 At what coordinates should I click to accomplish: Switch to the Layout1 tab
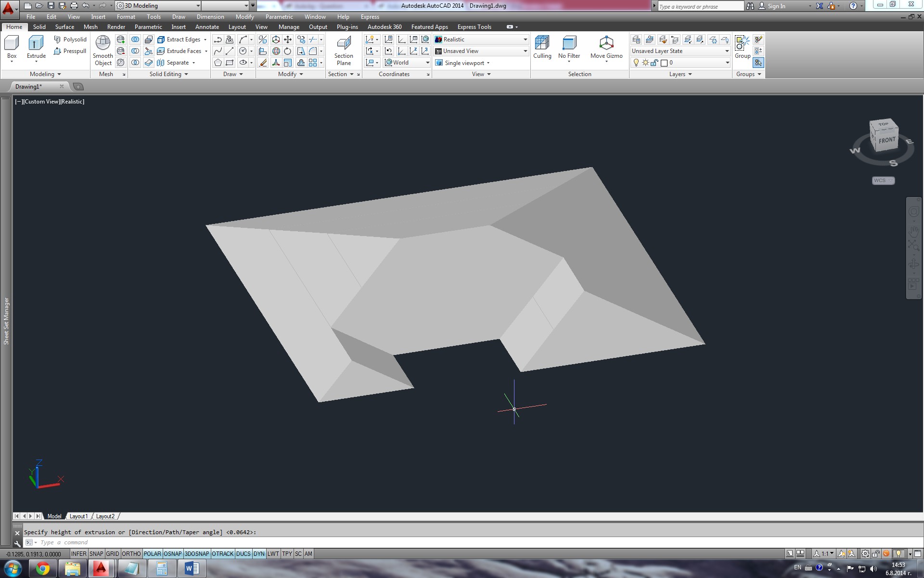click(x=78, y=516)
